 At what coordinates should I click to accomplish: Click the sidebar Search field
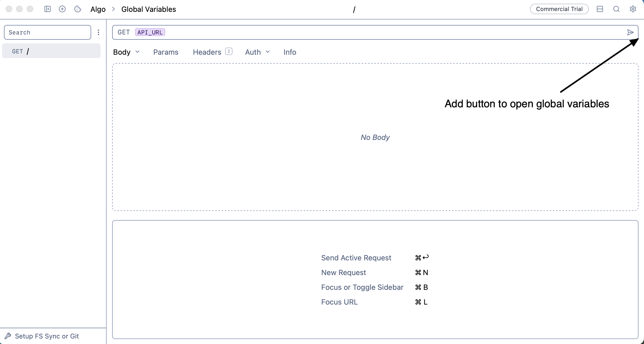(48, 32)
